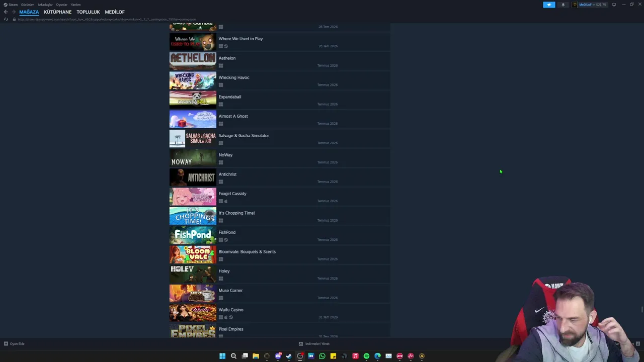
Task: Open Sticky Notes from taskbar
Action: [333, 356]
